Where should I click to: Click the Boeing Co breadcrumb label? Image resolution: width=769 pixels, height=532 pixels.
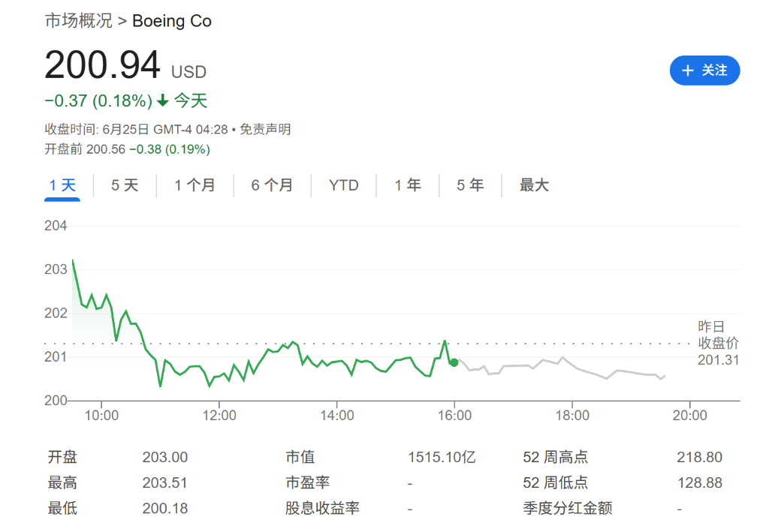click(172, 21)
